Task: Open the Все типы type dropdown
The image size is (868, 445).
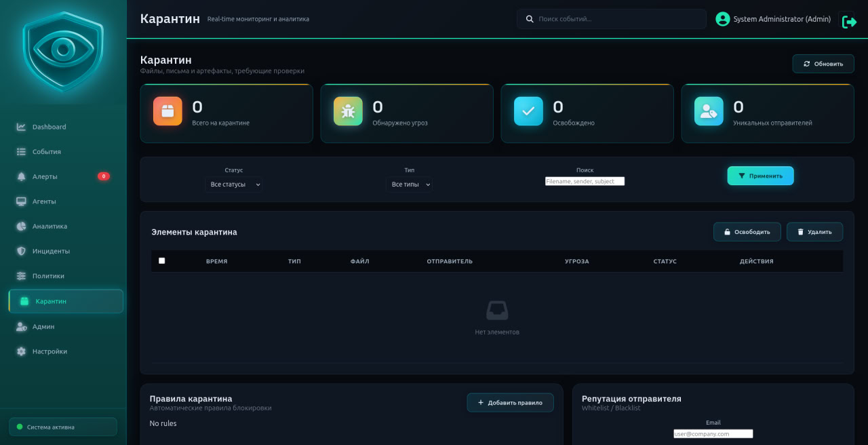Action: coord(409,185)
